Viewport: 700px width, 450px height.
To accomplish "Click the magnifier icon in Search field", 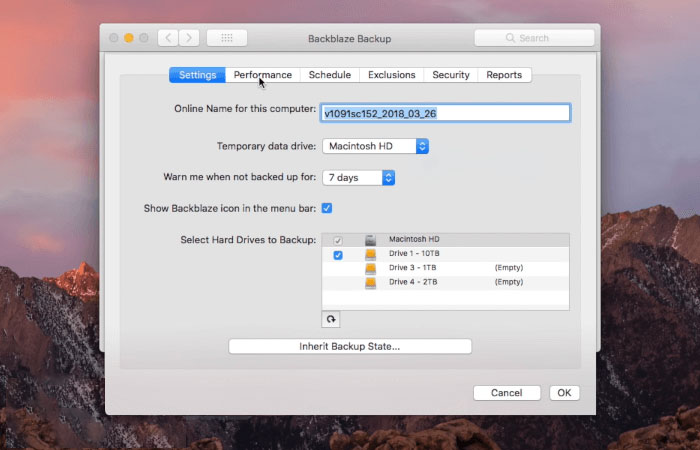I will tap(510, 38).
